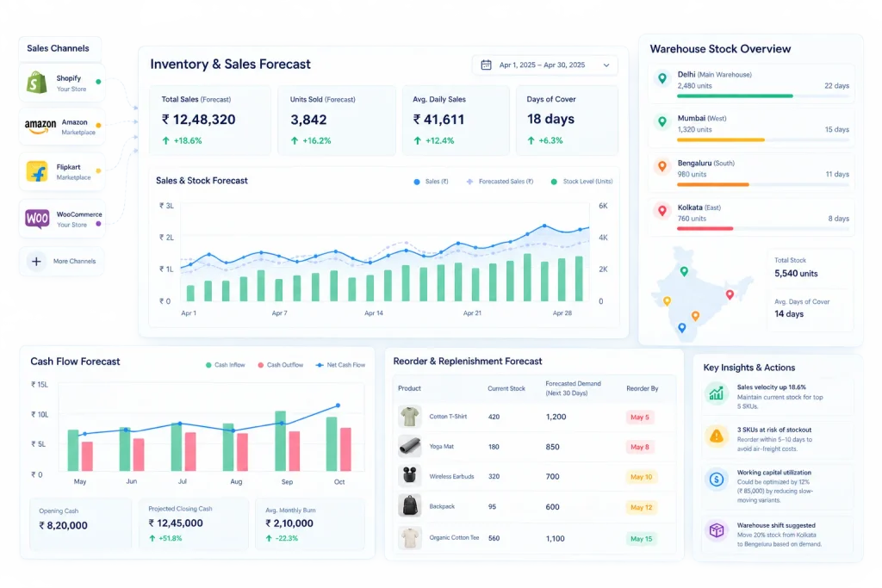Select the Yoga Mat product thumbnail

coord(409,446)
